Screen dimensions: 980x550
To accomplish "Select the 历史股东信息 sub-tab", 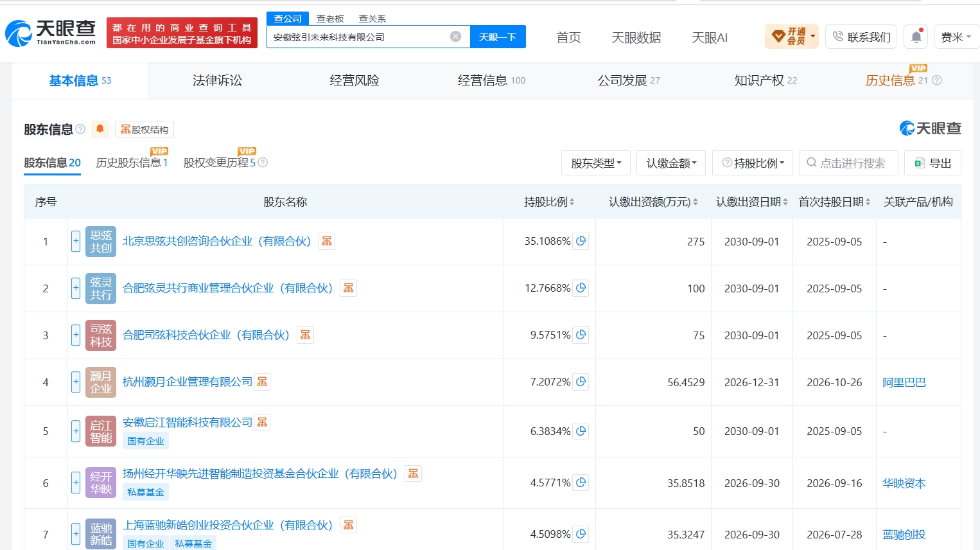I will coord(132,163).
